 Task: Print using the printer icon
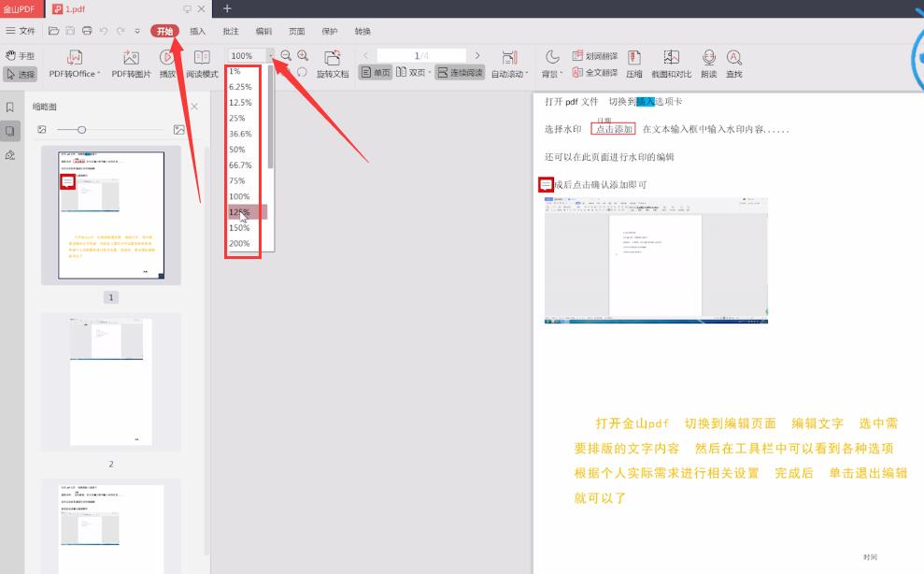pyautogui.click(x=87, y=31)
